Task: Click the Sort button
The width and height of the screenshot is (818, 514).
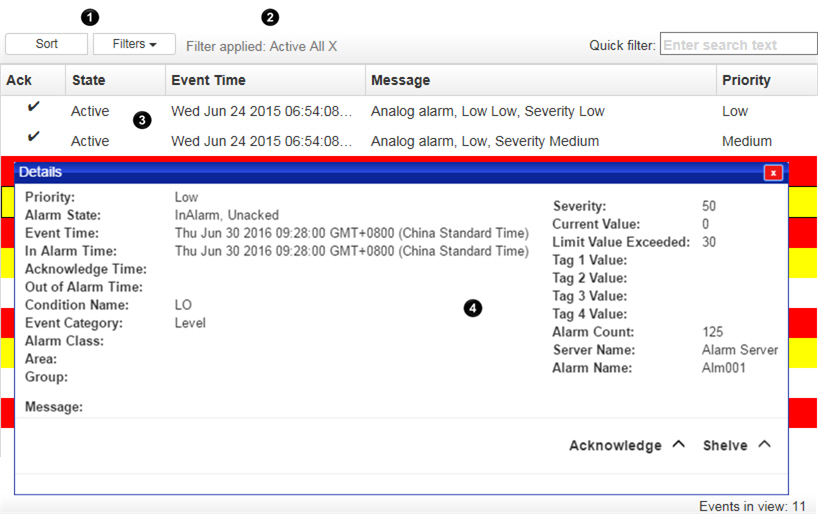Action: pyautogui.click(x=46, y=44)
